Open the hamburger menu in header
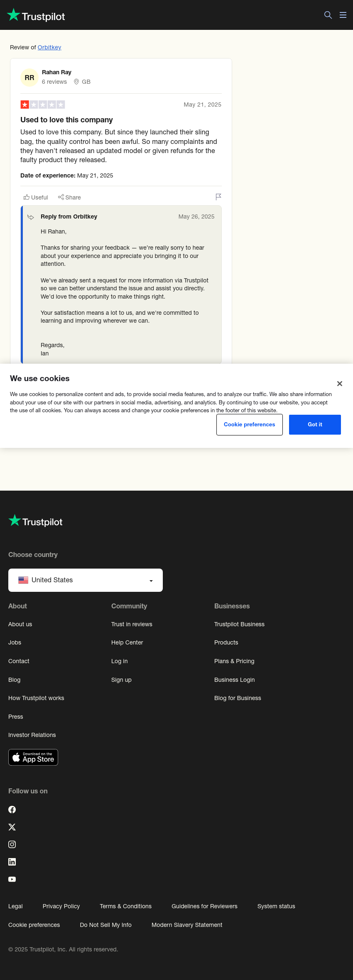 tap(343, 15)
